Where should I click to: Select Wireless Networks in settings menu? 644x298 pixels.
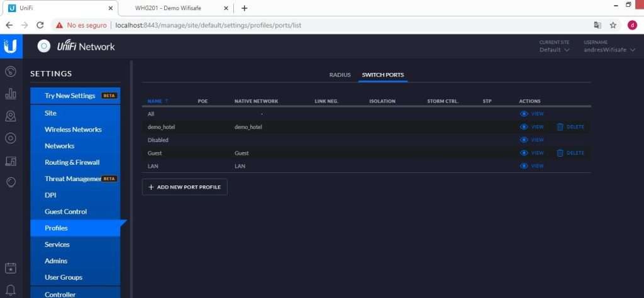click(73, 130)
